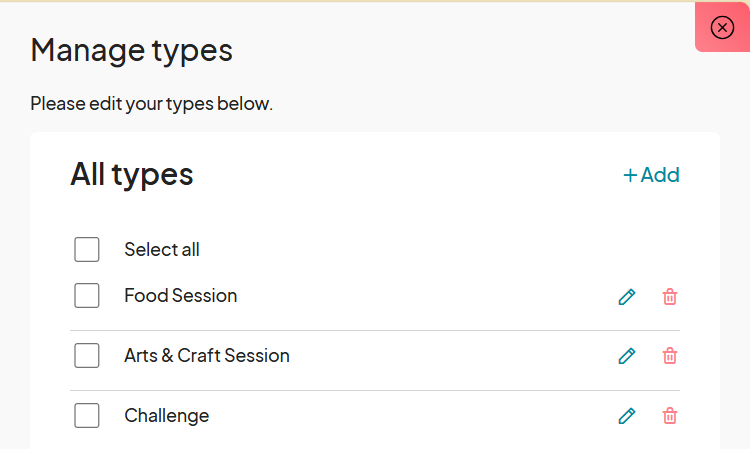Click the Food Session name
The image size is (750, 449).
tap(181, 296)
